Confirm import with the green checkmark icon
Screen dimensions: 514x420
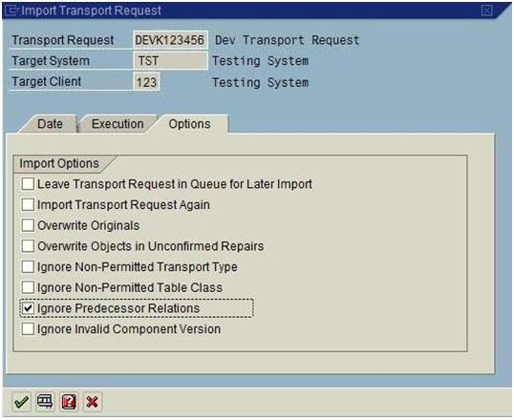coord(22,402)
